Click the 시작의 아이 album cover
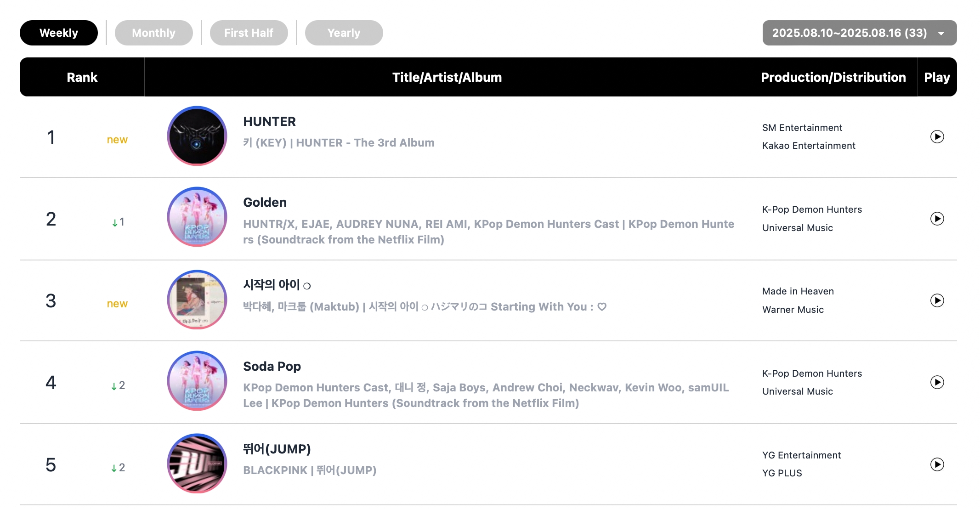The width and height of the screenshot is (980, 509). coord(197,300)
